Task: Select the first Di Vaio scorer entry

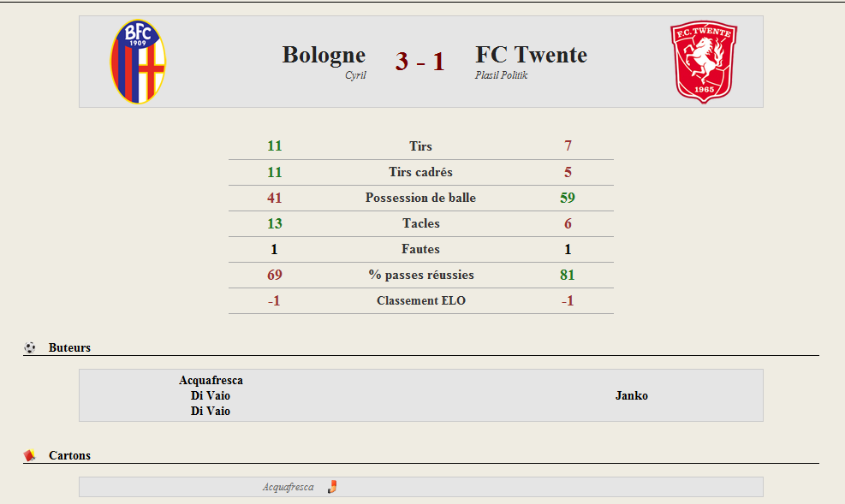Action: click(x=211, y=396)
